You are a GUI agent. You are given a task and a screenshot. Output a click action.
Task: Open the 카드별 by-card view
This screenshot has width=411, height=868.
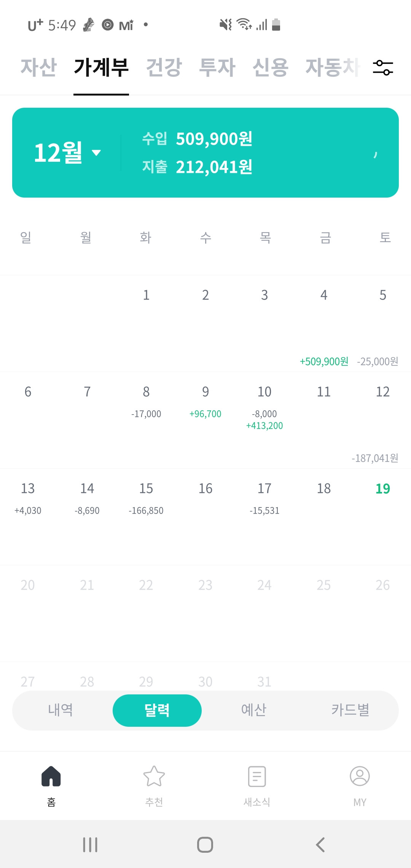point(350,710)
